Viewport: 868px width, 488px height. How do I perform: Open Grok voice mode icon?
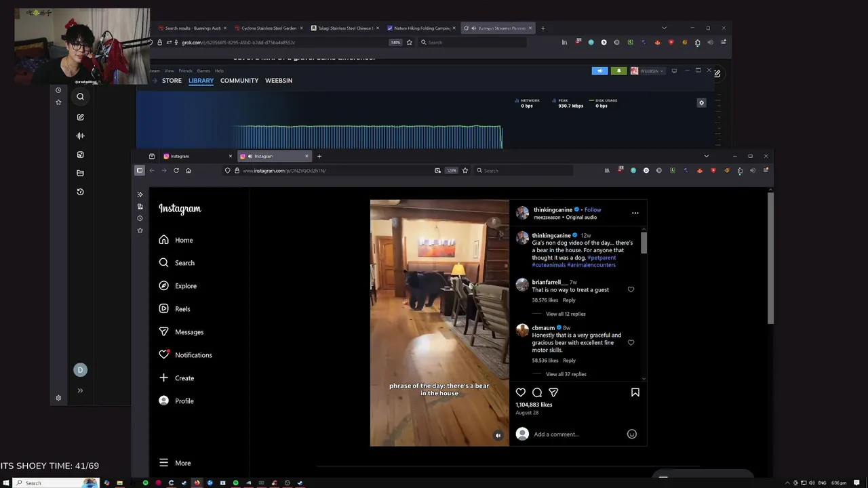(x=80, y=136)
